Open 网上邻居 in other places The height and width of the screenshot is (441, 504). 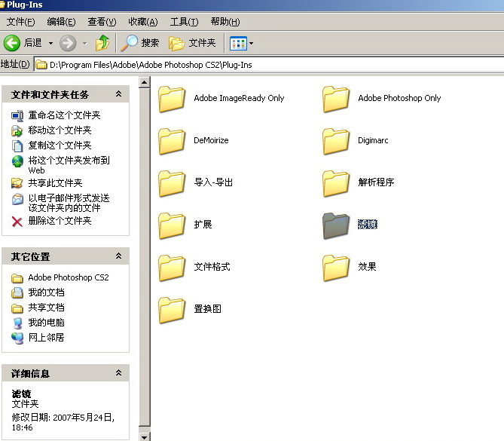[46, 338]
